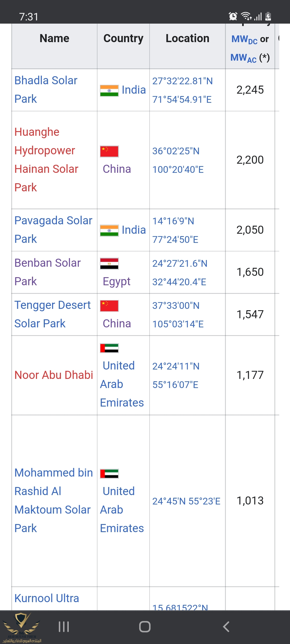Open the Noor Abu Dhabi red link

54,375
